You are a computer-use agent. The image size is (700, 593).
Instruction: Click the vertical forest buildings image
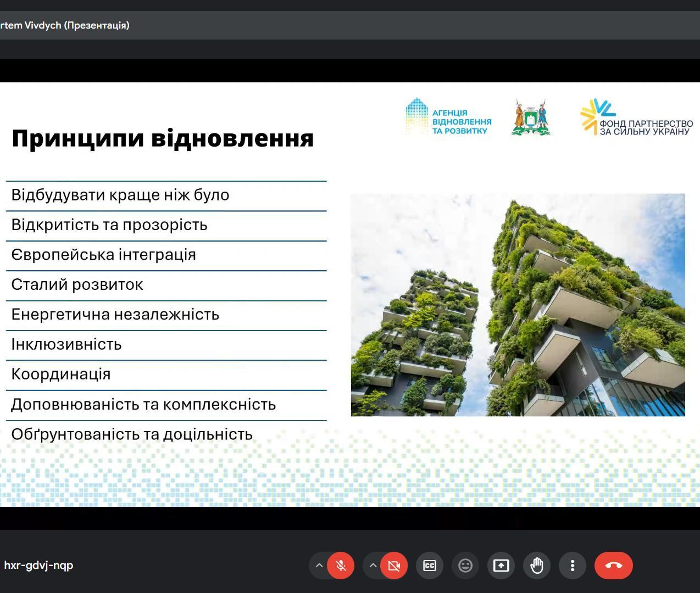(x=517, y=304)
